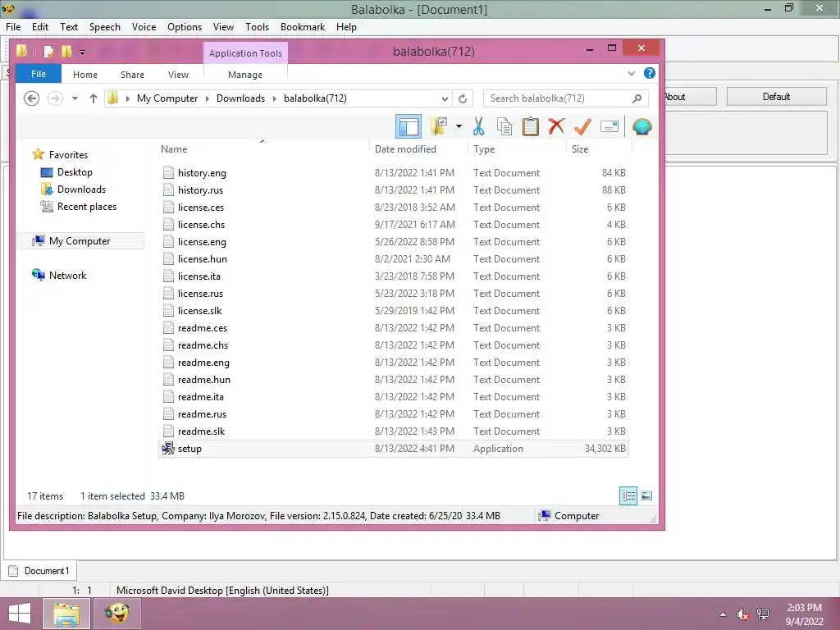Open the File tab in Explorer
The image size is (840, 630).
[39, 74]
